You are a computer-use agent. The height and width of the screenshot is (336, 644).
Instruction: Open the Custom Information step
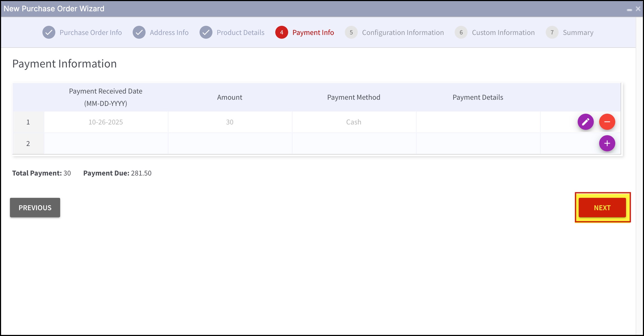click(x=503, y=33)
